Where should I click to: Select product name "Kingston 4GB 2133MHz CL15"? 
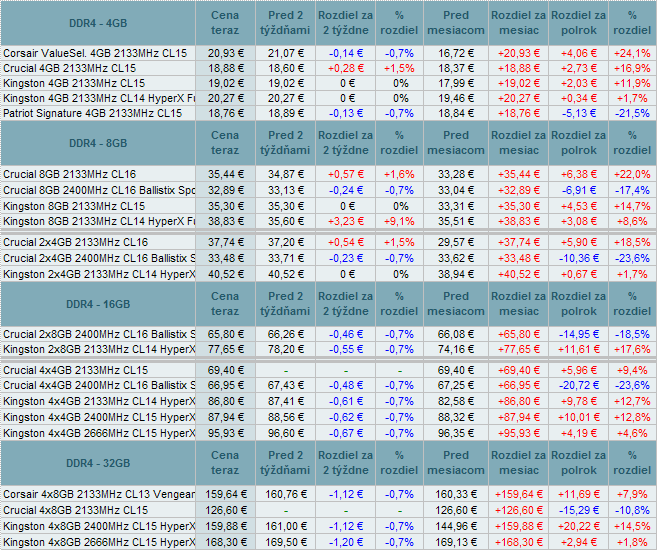[x=74, y=83]
